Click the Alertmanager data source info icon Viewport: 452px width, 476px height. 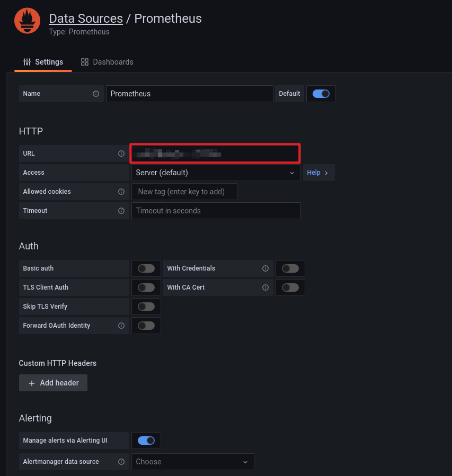121,462
